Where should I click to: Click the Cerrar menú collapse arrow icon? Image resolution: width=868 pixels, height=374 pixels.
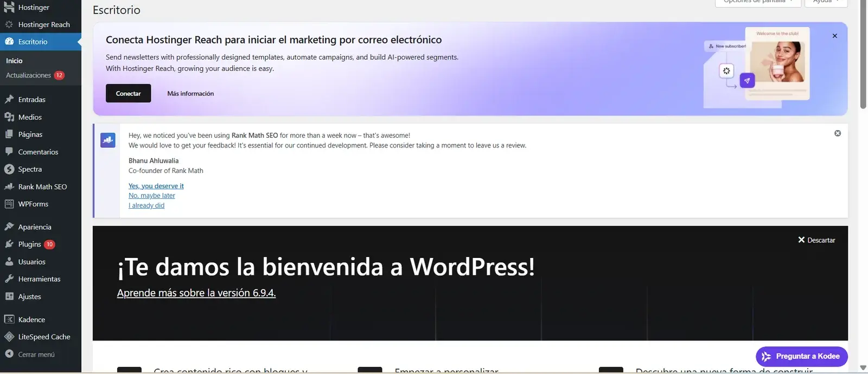click(x=9, y=354)
